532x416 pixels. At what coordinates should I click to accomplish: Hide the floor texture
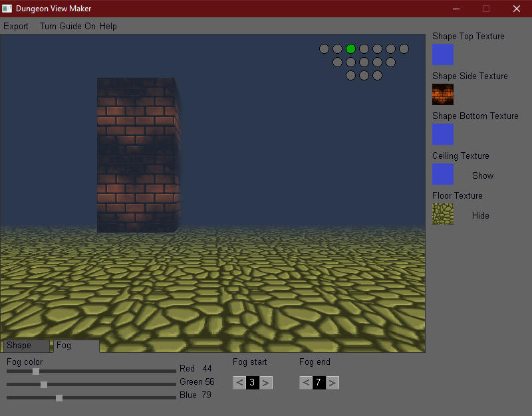pos(480,215)
